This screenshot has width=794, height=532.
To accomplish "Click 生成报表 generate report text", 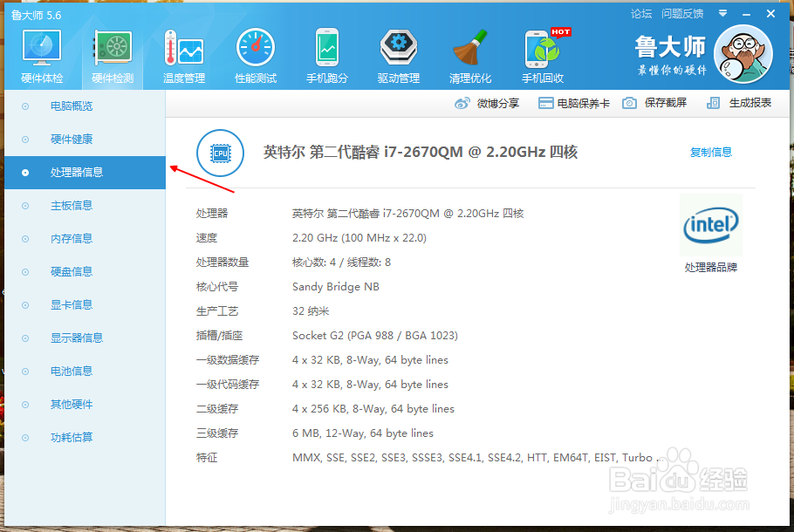I will coord(750,103).
